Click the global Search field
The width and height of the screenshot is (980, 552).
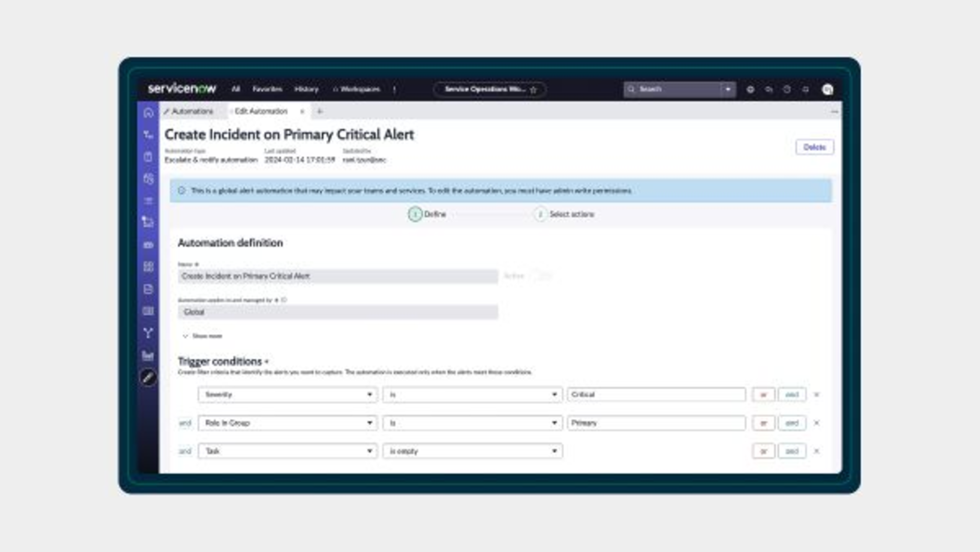673,90
